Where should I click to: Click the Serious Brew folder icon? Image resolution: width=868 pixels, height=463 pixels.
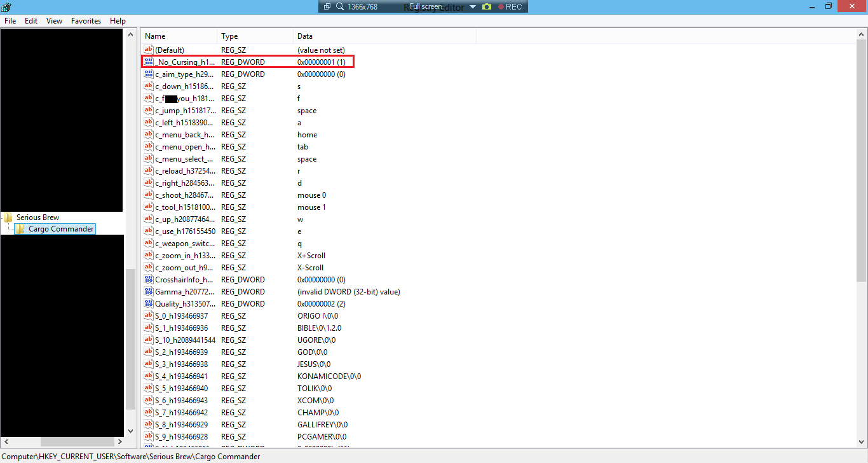pos(8,218)
